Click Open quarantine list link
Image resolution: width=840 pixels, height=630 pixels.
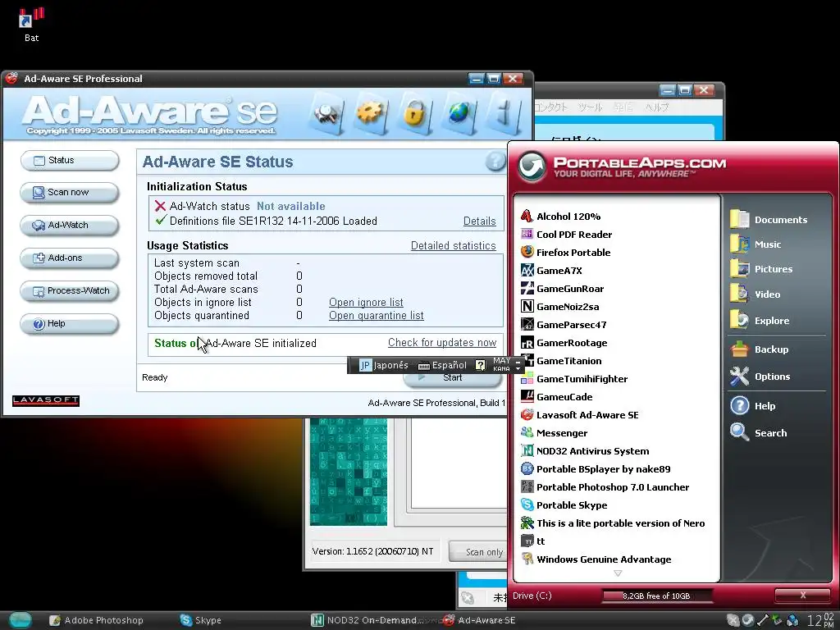[376, 316]
